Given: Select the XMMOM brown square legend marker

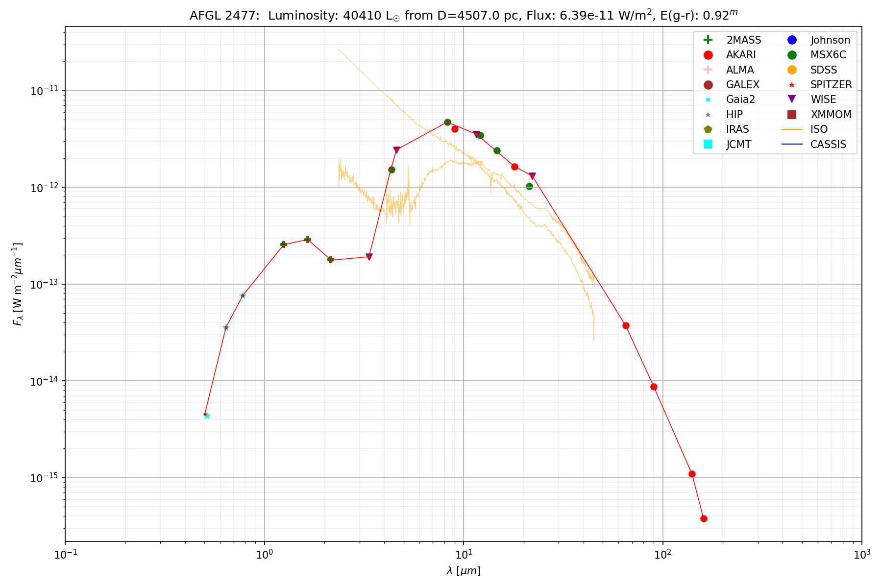Looking at the screenshot, I should click(x=792, y=115).
